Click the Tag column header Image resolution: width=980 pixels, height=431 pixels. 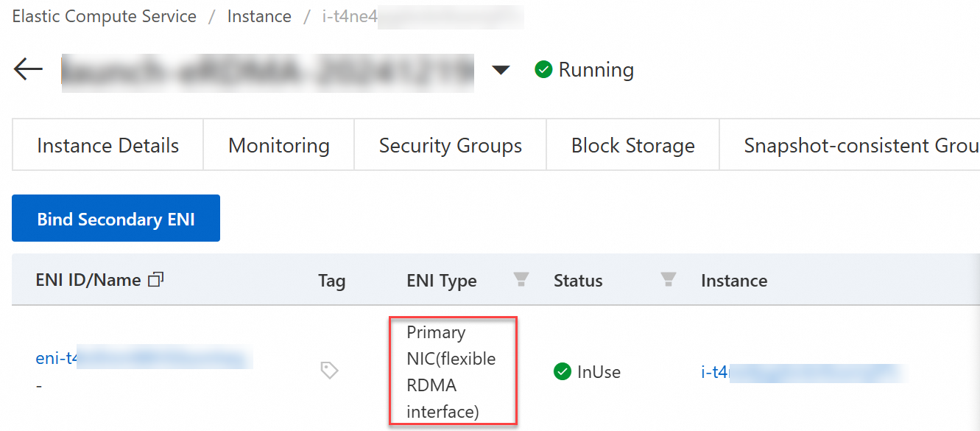pos(331,281)
